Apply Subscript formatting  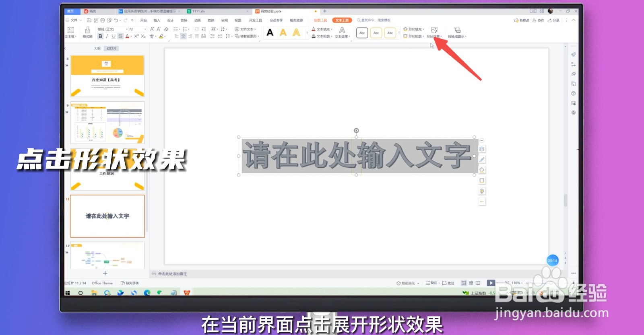point(143,36)
